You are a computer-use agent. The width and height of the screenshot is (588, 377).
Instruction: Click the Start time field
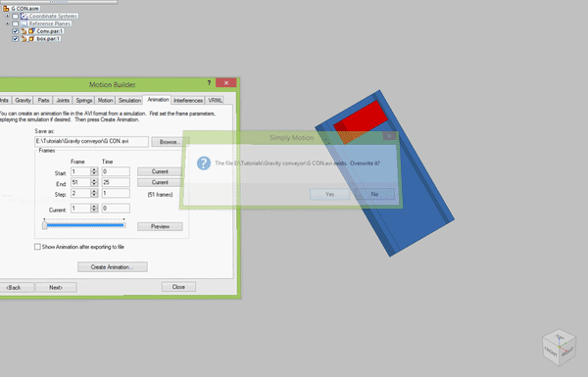point(116,171)
